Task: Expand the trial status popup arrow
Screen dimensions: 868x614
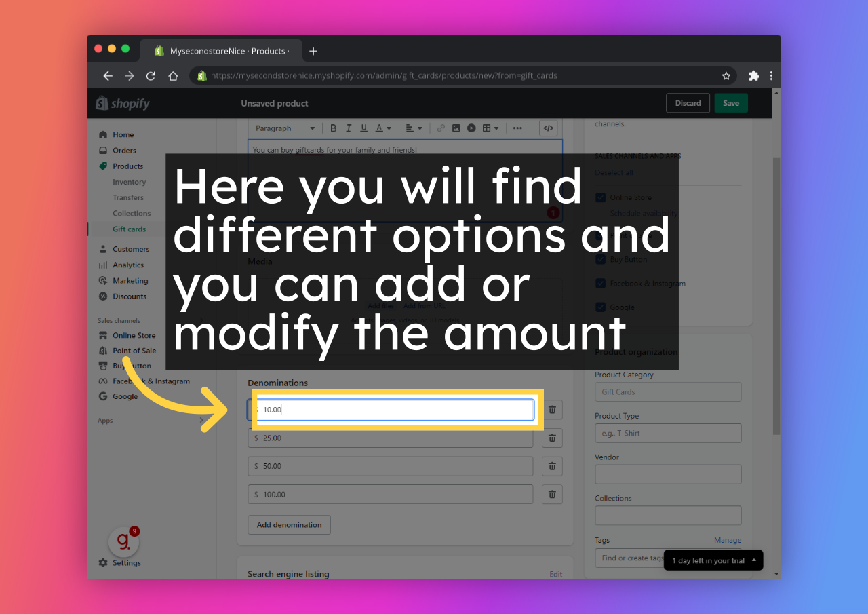Action: pos(754,560)
